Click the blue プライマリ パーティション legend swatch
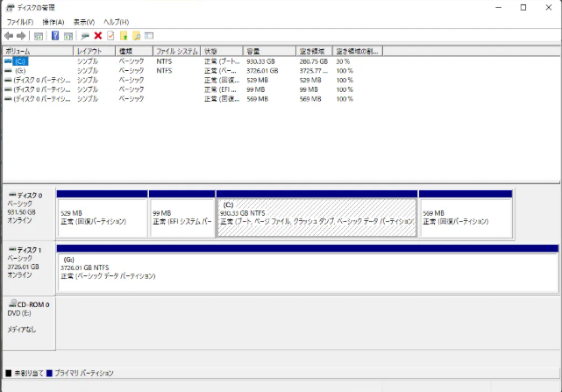562x392 pixels. [49, 374]
